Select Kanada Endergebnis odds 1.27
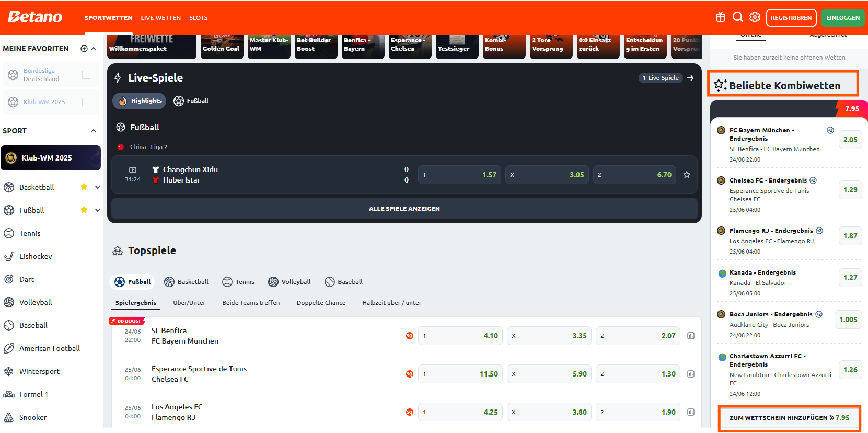This screenshot has width=868, height=433. (850, 278)
